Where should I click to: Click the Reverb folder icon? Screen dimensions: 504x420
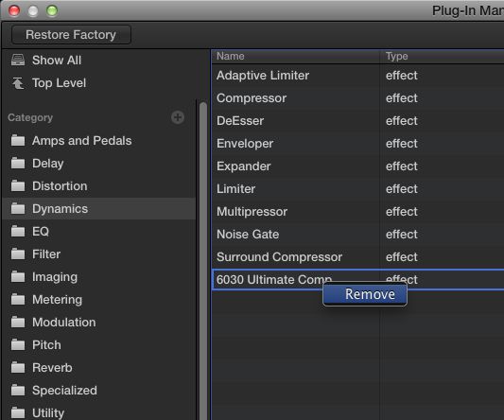coord(18,368)
